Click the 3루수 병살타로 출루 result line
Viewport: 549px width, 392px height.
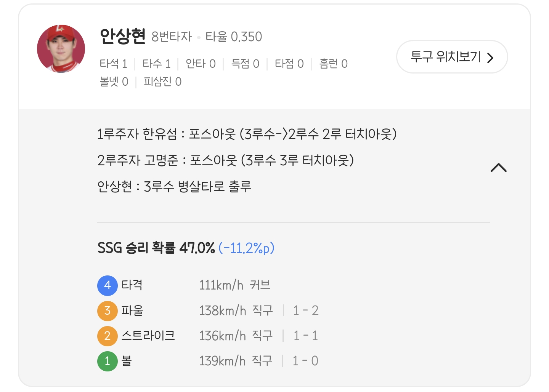pos(174,187)
